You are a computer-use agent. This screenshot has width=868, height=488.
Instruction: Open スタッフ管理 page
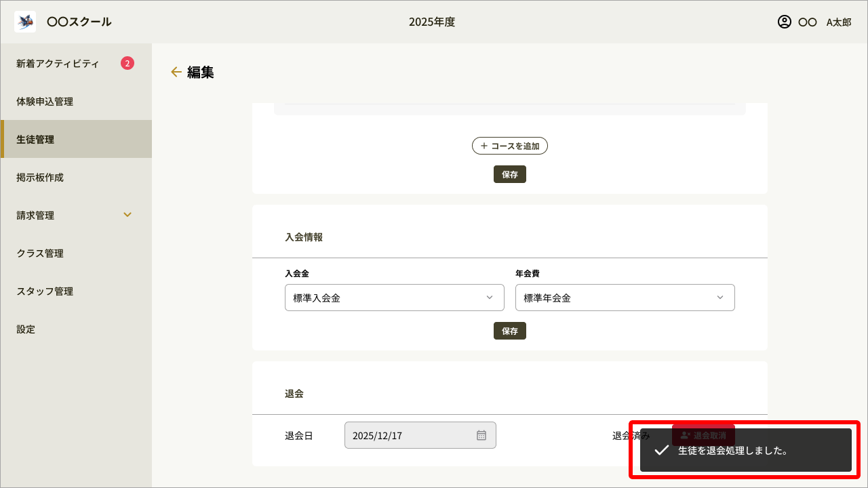click(45, 291)
